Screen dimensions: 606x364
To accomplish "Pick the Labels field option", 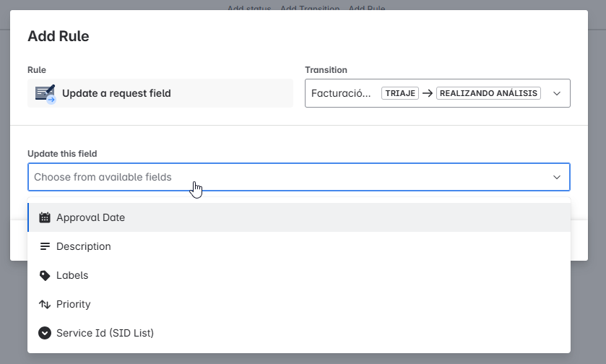I will pos(72,275).
